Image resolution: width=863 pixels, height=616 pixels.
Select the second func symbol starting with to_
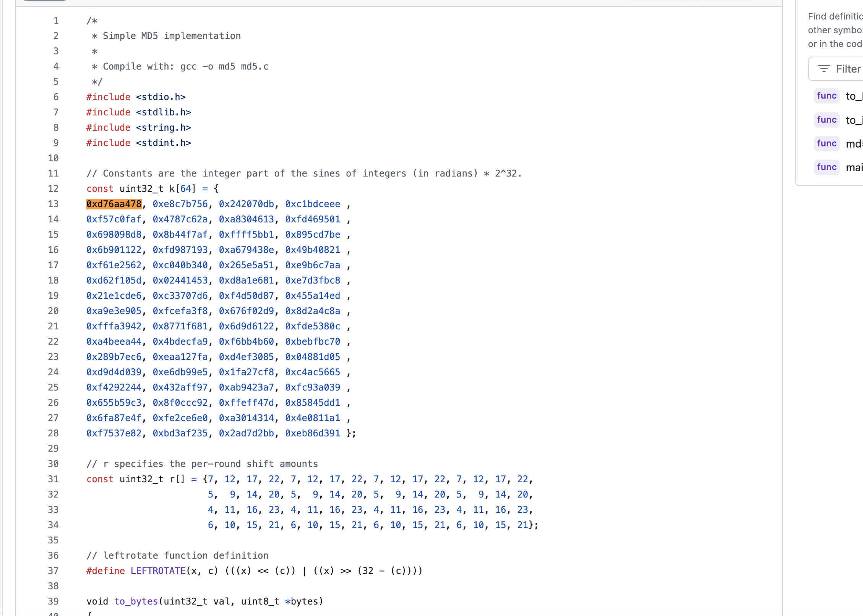[838, 120]
